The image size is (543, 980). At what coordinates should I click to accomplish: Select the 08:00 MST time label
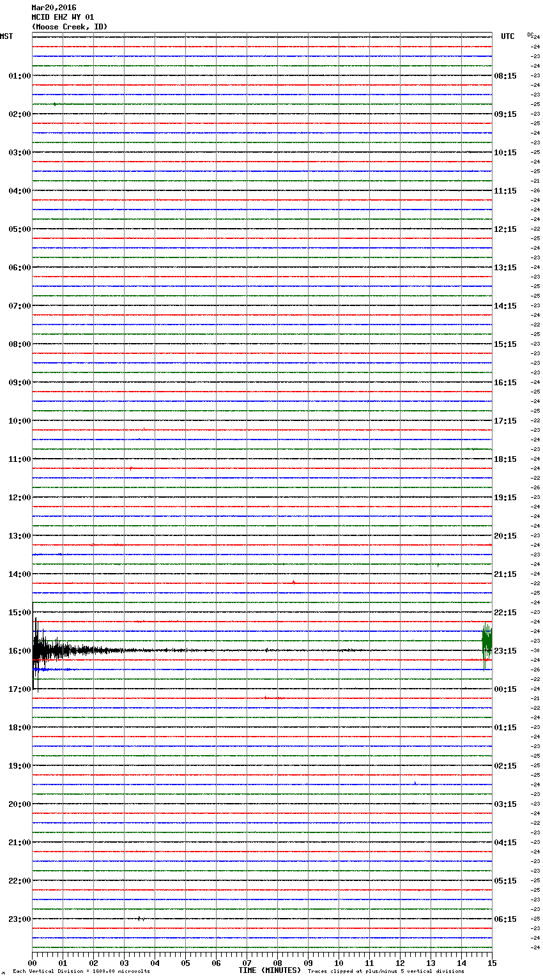click(20, 344)
